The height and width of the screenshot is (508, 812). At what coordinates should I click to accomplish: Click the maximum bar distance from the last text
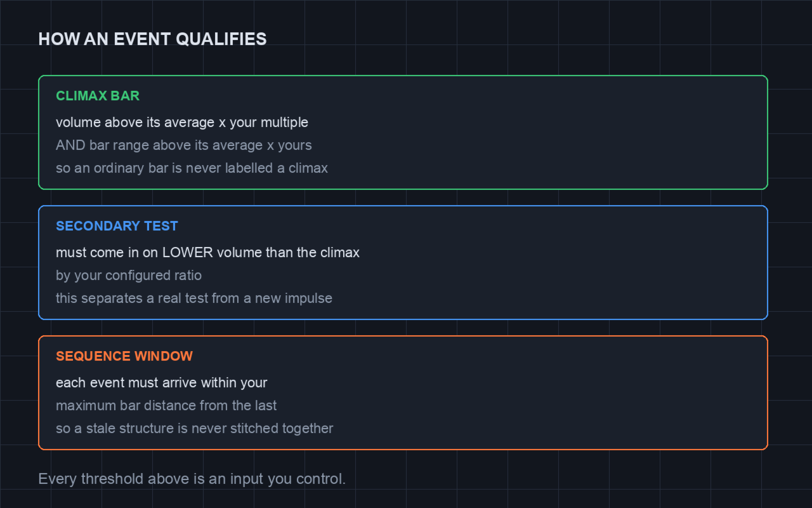tap(166, 405)
